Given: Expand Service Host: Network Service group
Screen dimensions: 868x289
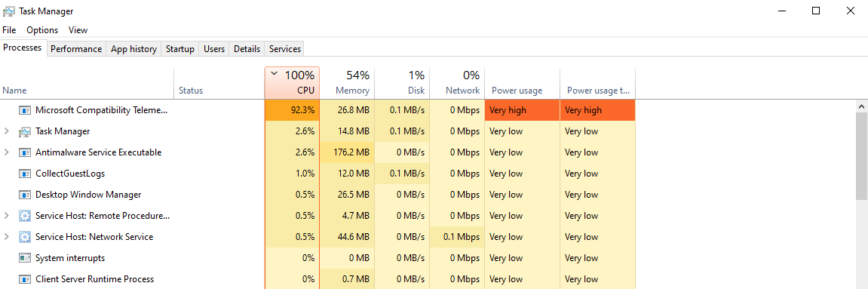Looking at the screenshot, I should click(7, 236).
